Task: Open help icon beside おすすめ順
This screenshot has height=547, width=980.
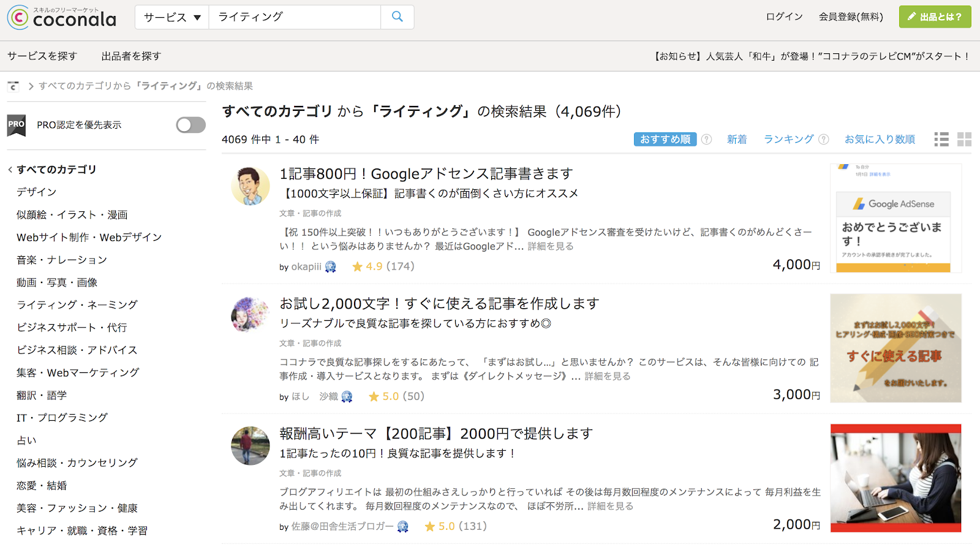Action: pos(707,140)
